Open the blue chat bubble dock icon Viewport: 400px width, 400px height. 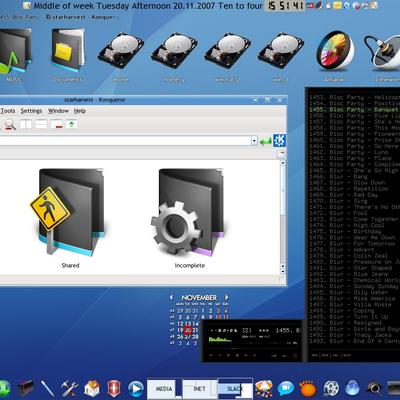pyautogui.click(x=286, y=389)
